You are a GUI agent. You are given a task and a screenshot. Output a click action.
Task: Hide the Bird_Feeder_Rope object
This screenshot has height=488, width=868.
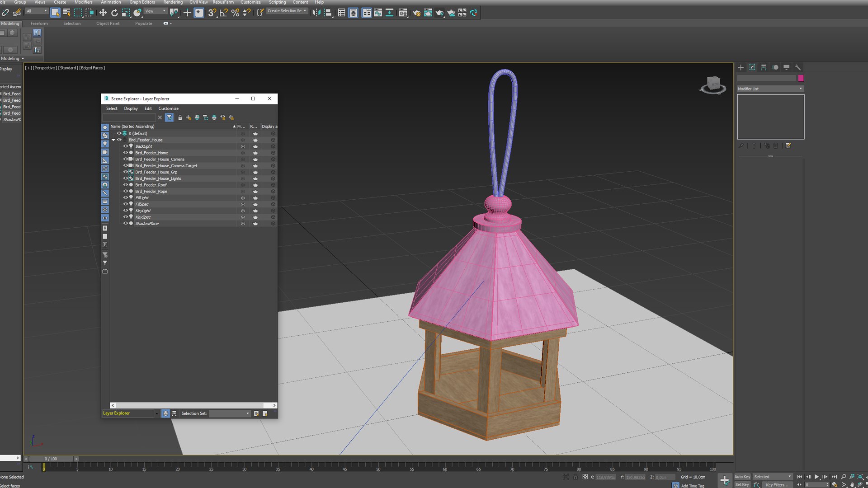pos(126,191)
